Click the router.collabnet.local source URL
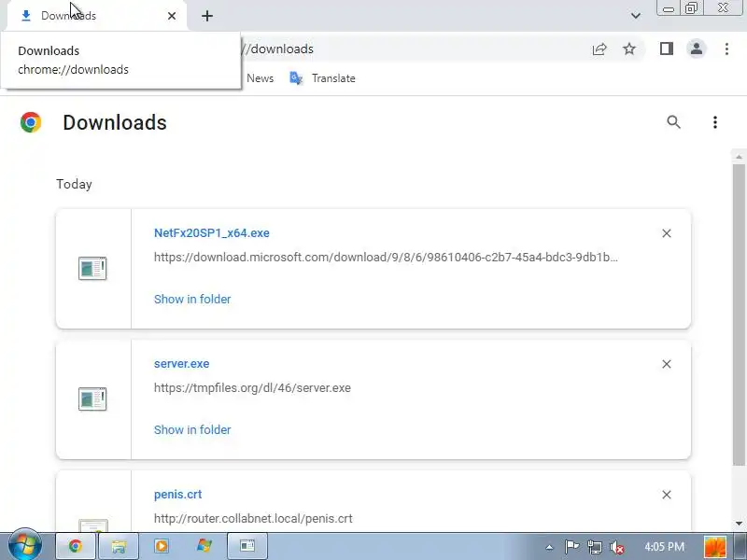The height and width of the screenshot is (560, 747). click(253, 519)
